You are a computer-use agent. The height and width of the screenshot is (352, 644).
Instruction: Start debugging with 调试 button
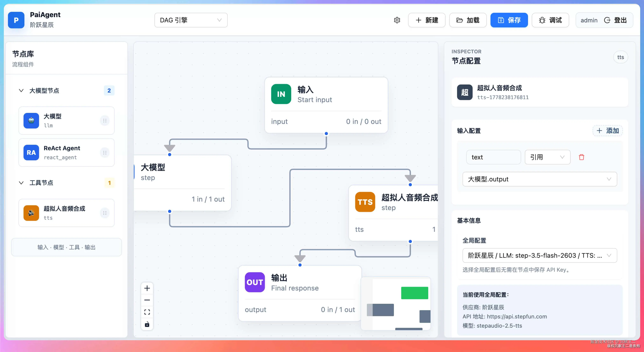(x=550, y=20)
